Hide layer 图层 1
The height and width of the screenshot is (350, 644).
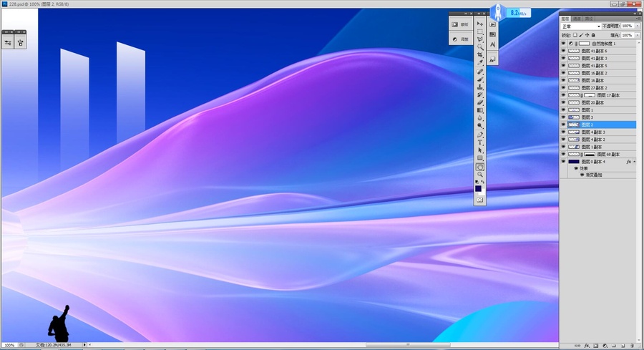tap(564, 110)
